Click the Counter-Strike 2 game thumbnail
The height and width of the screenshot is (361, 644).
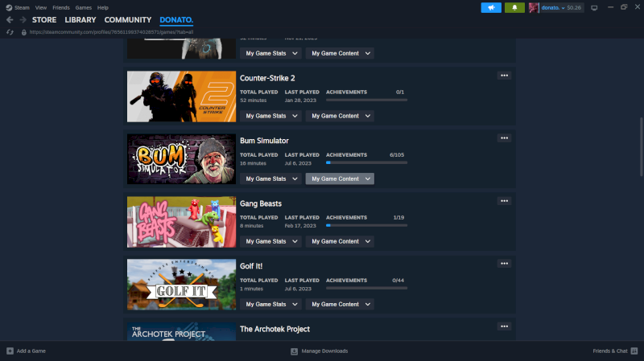[182, 96]
